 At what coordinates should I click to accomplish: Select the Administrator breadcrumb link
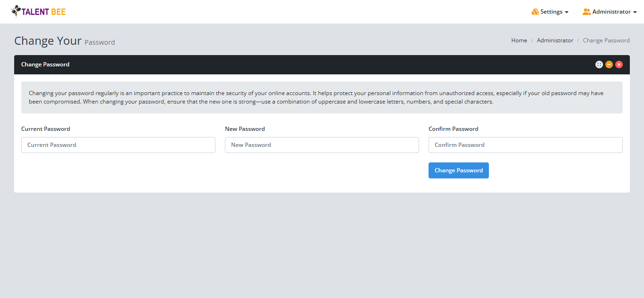pyautogui.click(x=555, y=40)
